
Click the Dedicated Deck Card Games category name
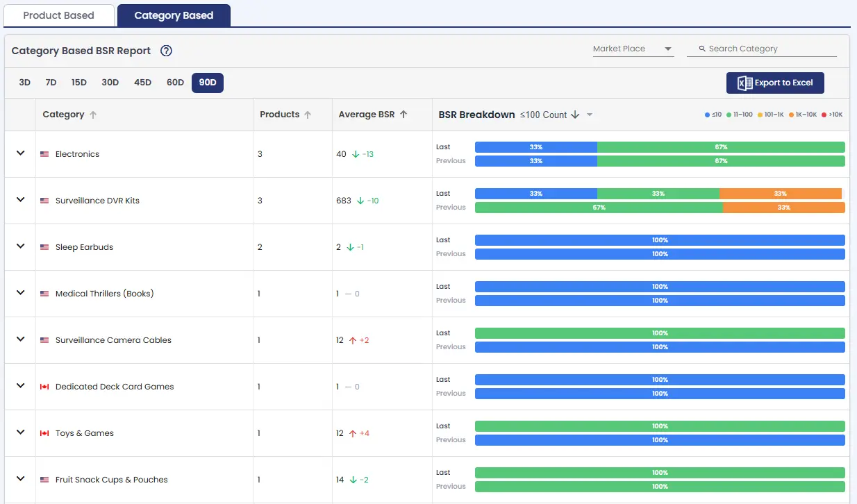pyautogui.click(x=115, y=387)
